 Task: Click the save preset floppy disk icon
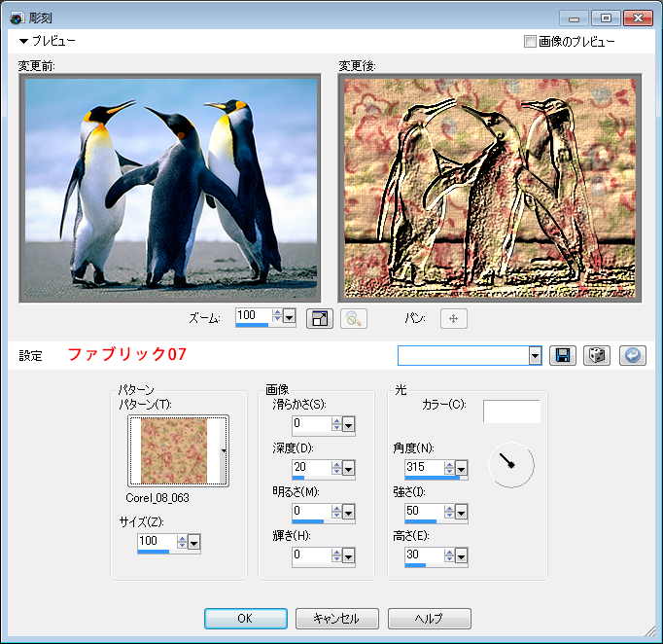point(562,355)
